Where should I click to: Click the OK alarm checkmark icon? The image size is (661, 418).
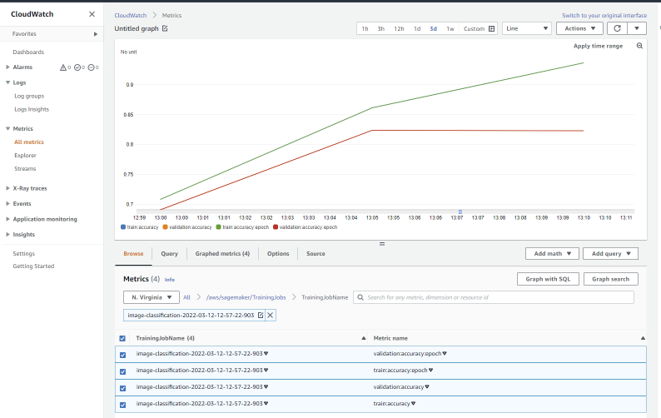[77, 67]
